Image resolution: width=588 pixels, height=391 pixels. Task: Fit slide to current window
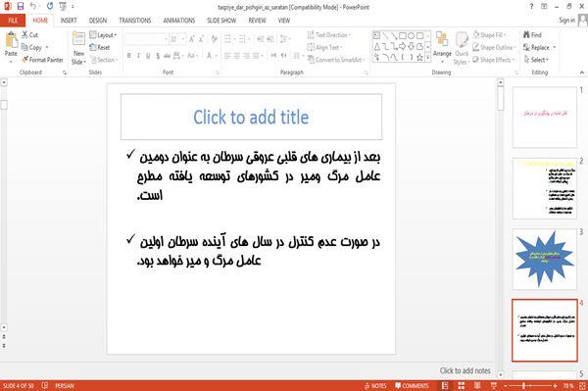pyautogui.click(x=582, y=385)
